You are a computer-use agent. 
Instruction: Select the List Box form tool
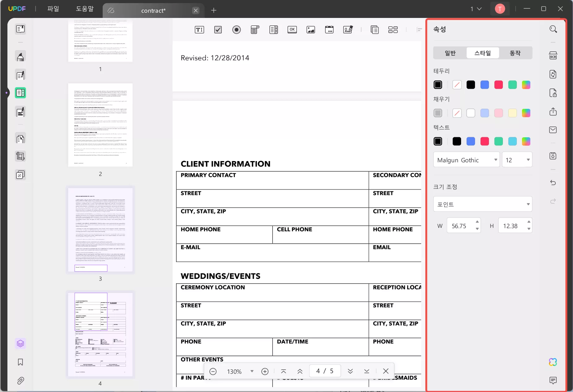click(274, 30)
